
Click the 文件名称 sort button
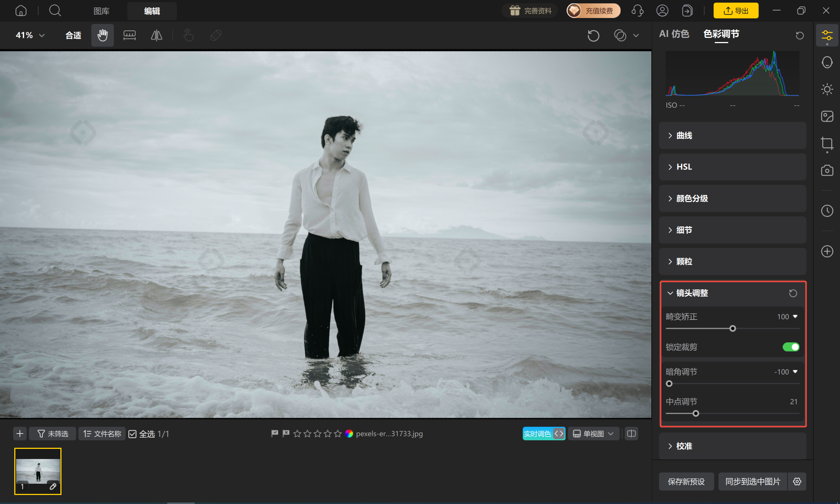point(102,434)
